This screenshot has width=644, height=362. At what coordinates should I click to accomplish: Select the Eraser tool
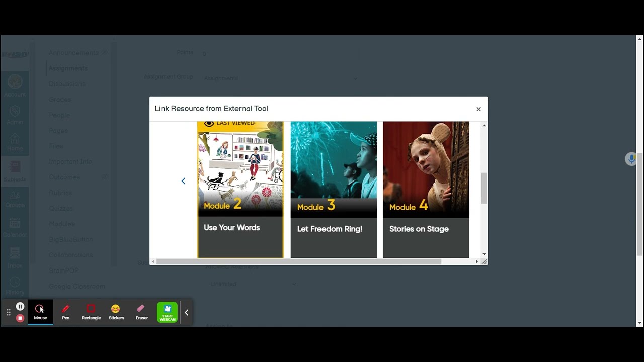tap(141, 312)
